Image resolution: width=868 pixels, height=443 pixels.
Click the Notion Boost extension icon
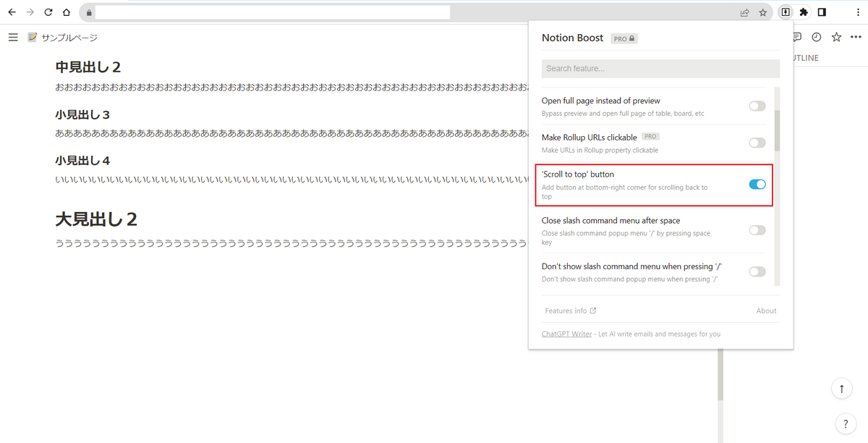point(785,12)
